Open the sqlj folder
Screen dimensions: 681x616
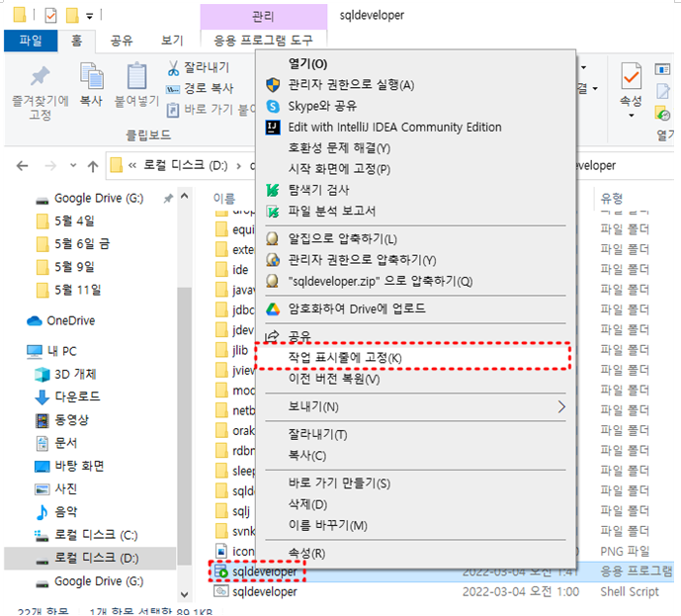point(233,512)
